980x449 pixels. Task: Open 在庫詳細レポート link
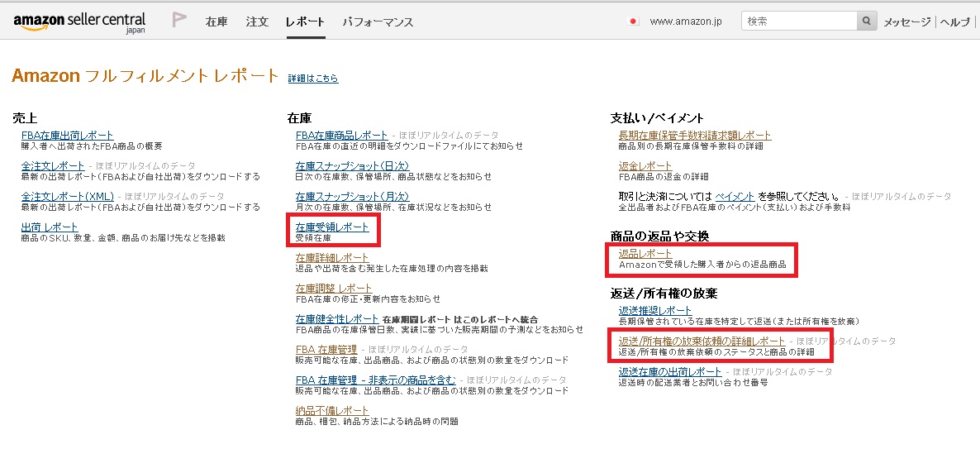pyautogui.click(x=332, y=258)
